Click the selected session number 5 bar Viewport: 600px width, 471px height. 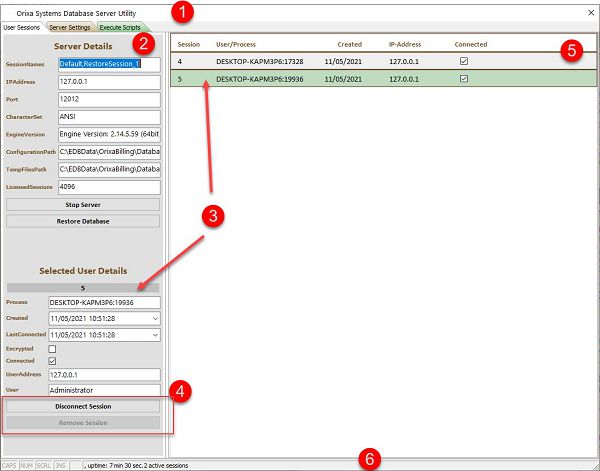(x=83, y=288)
